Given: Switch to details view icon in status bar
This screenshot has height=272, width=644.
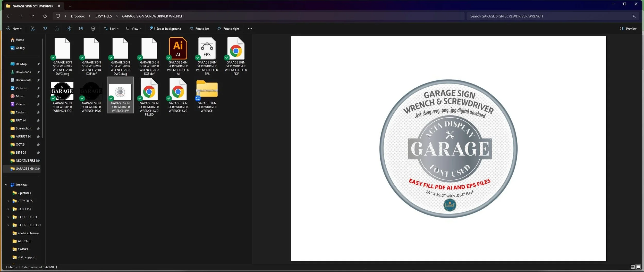Looking at the screenshot, I should [632, 267].
